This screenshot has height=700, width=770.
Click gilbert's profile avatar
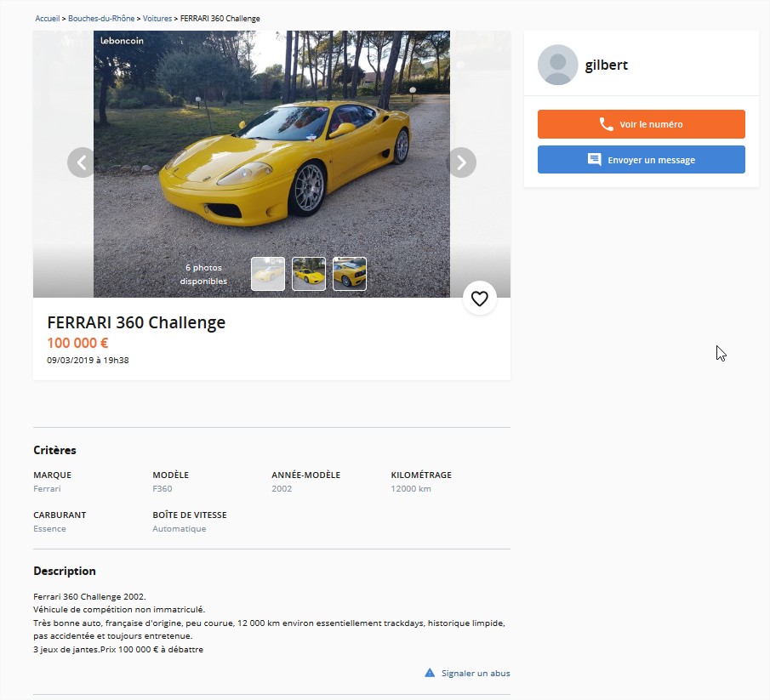tap(557, 65)
